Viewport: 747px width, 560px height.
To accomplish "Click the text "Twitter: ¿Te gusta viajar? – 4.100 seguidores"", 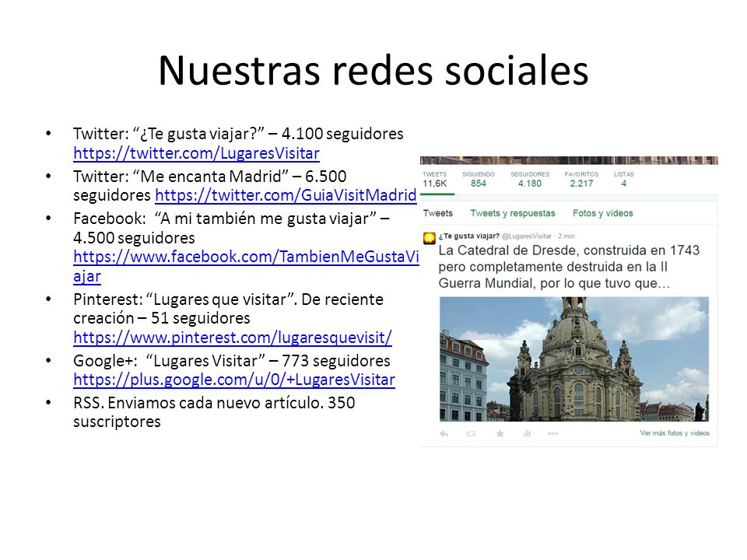I will click(x=238, y=134).
